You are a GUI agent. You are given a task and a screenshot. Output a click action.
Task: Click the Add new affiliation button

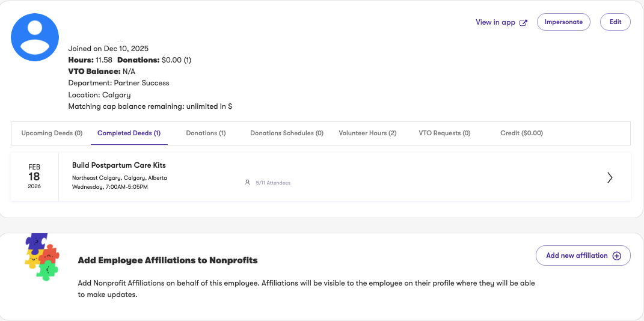pos(583,255)
